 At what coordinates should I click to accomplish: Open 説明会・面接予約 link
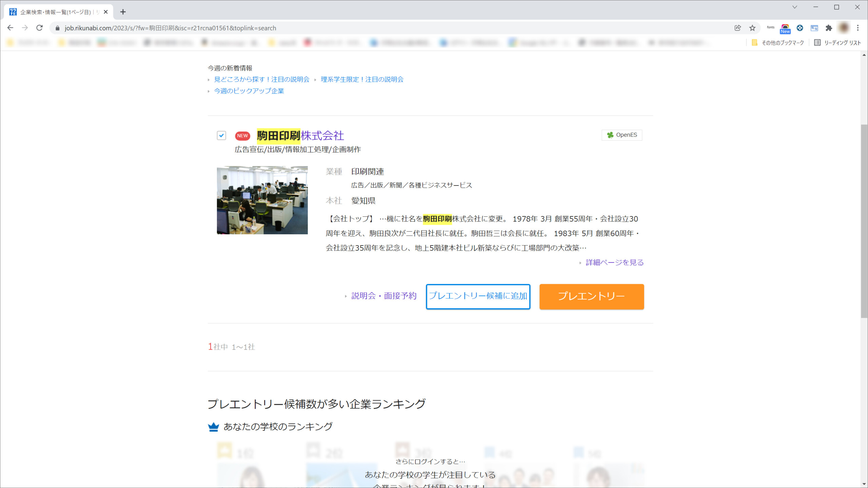point(384,296)
